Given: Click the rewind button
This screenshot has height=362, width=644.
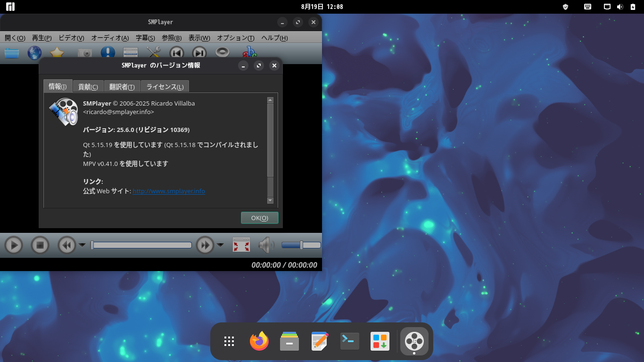Looking at the screenshot, I should coord(67,245).
